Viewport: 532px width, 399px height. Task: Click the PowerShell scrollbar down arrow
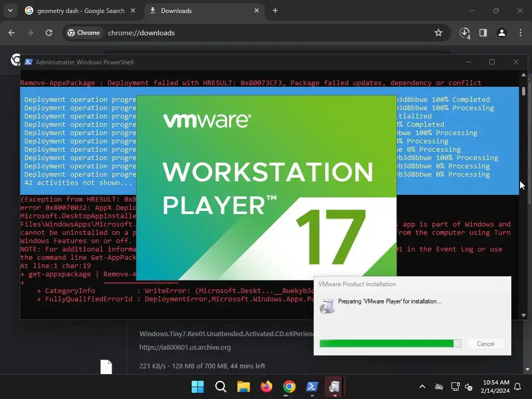tap(524, 315)
